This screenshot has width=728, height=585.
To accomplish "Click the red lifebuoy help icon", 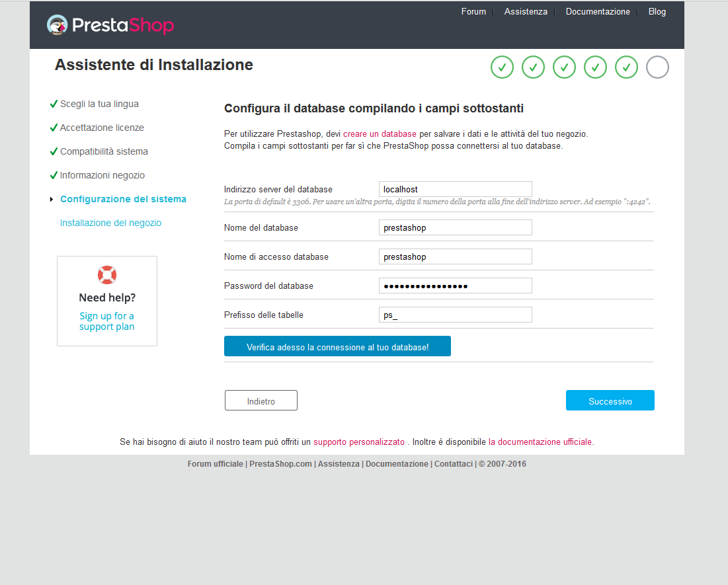I will 107,274.
